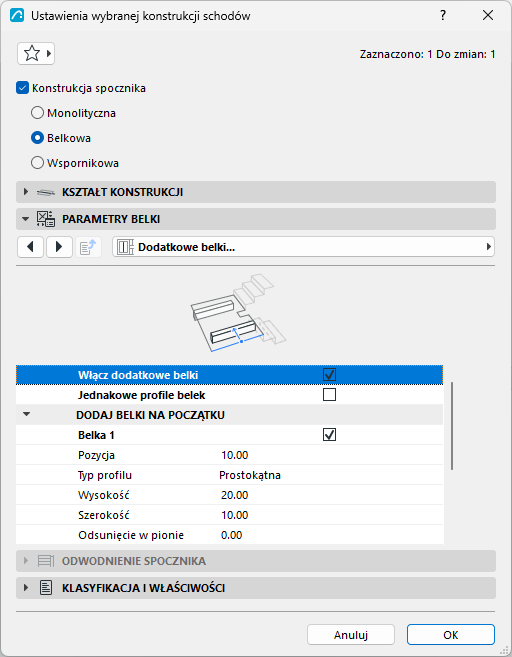Click the Help question mark
This screenshot has height=657, width=512.
[443, 16]
